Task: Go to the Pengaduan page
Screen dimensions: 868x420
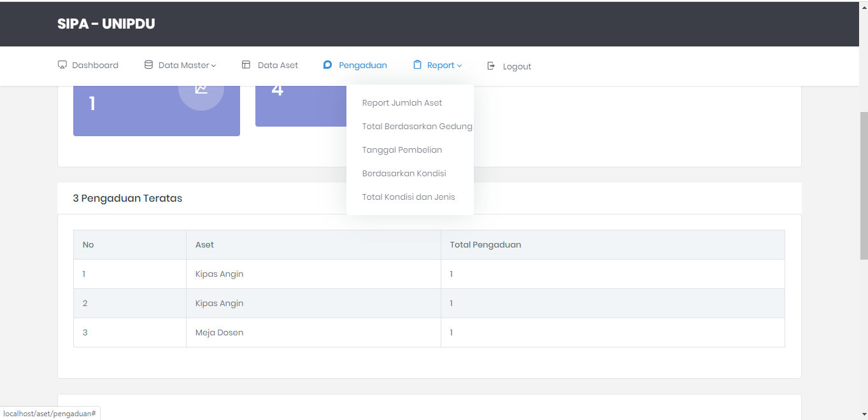Action: click(x=355, y=65)
